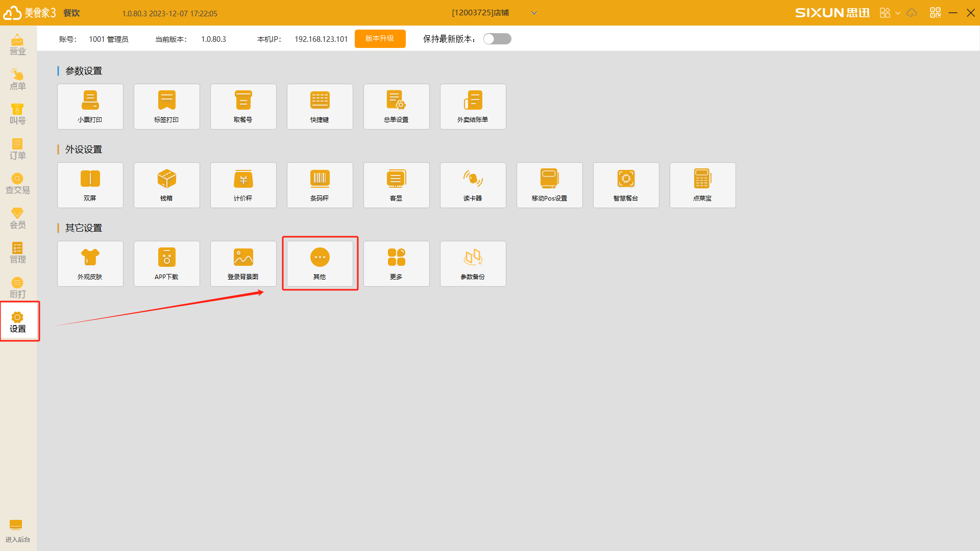Click the app grid icon in title bar
The image size is (980, 551).
(885, 13)
